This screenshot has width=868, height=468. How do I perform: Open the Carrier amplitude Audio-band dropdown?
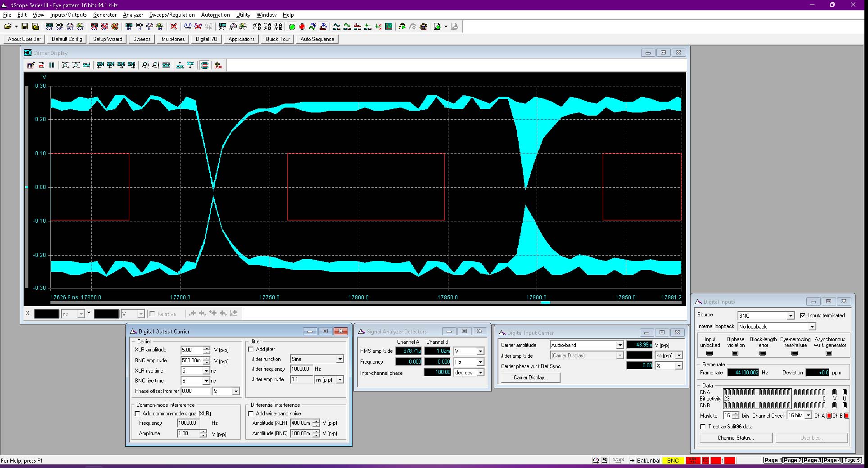(620, 345)
